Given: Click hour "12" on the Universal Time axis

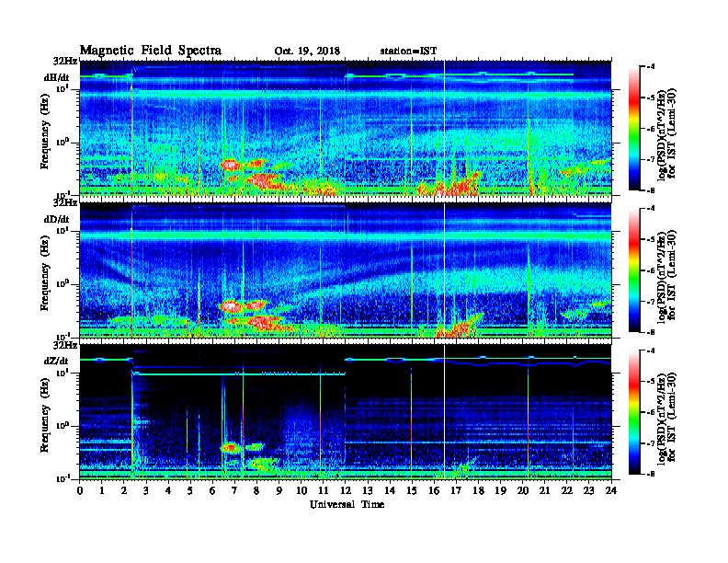Looking at the screenshot, I should pyautogui.click(x=346, y=491).
